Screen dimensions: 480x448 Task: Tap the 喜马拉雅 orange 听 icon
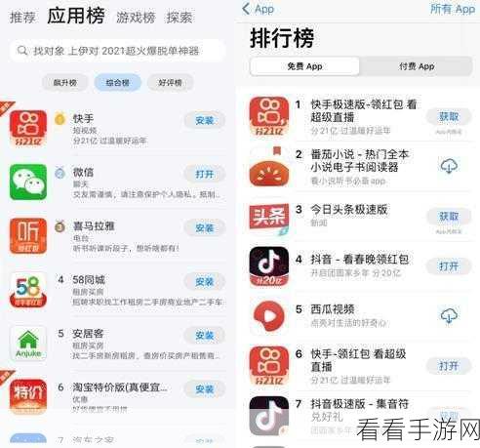pos(28,236)
